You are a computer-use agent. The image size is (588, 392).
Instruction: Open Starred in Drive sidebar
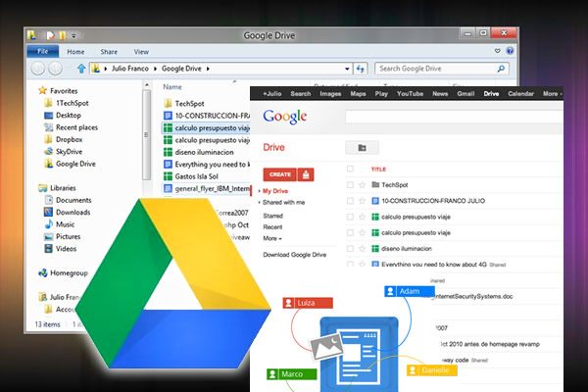pos(273,216)
